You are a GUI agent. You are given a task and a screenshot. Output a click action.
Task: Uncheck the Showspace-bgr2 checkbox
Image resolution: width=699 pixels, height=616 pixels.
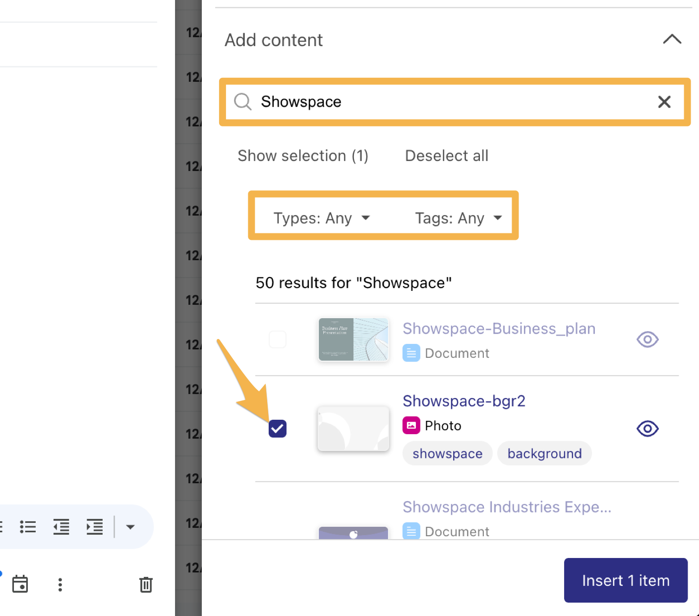(278, 429)
